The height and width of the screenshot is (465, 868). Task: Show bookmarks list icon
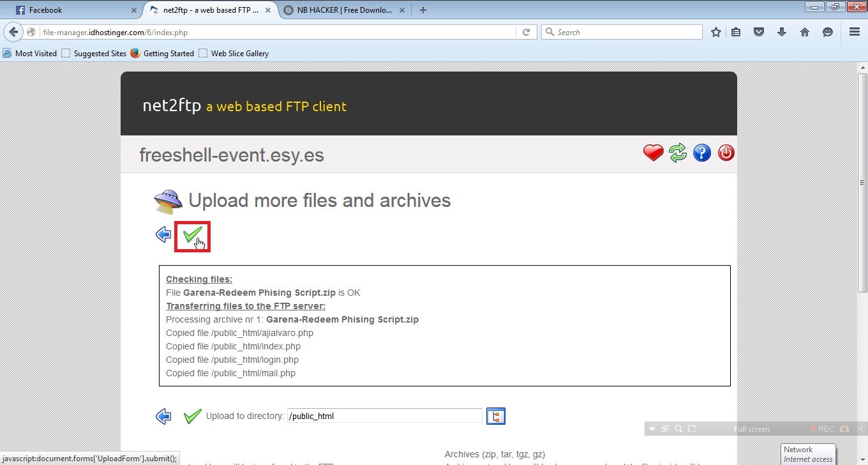(736, 32)
